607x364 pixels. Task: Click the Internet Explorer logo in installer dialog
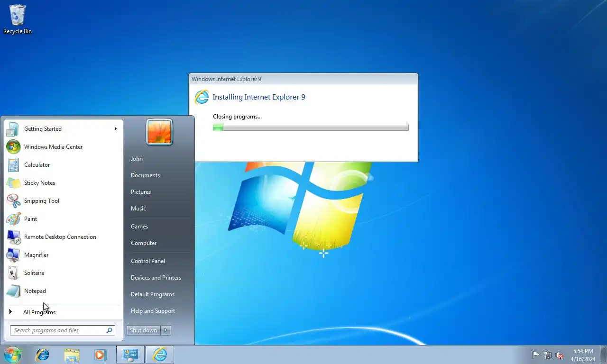(x=202, y=97)
